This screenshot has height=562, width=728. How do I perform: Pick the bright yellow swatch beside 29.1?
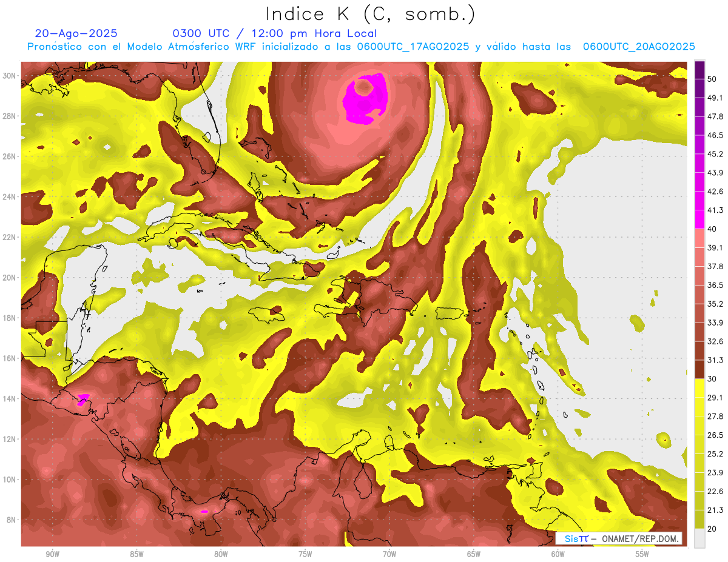pos(699,387)
